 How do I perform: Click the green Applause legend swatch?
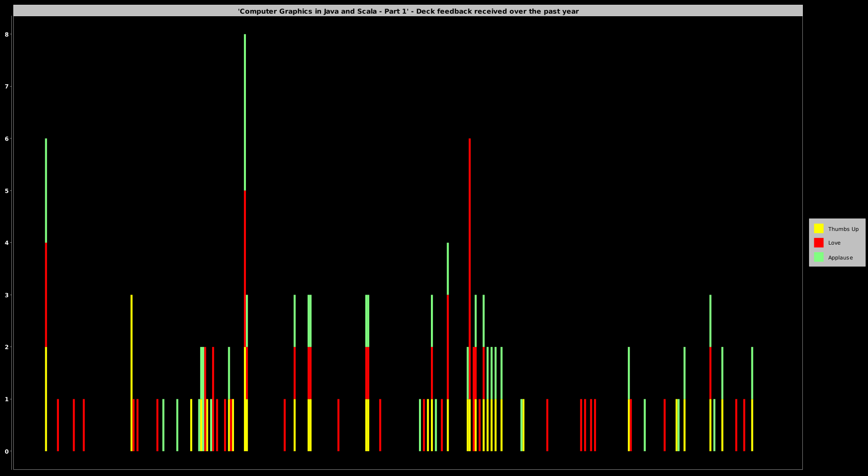pos(819,257)
